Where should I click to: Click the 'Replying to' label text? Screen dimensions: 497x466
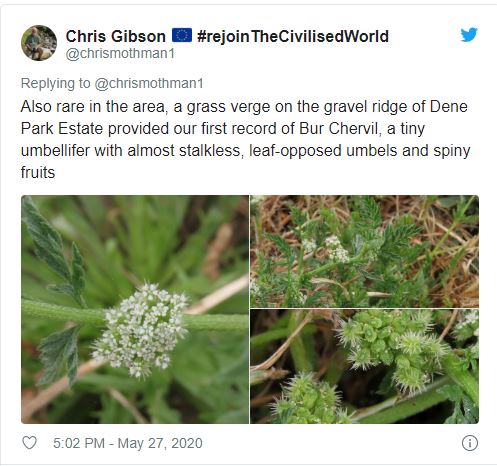(56, 83)
